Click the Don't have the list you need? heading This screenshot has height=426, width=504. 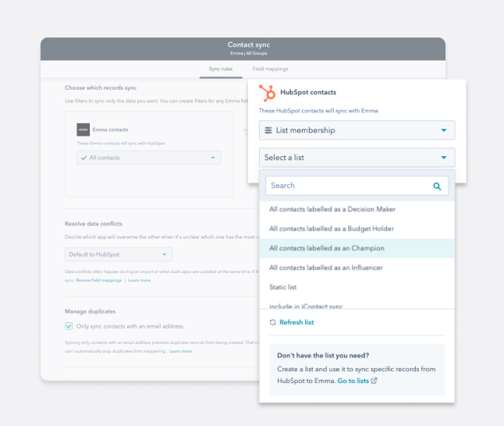(323, 356)
